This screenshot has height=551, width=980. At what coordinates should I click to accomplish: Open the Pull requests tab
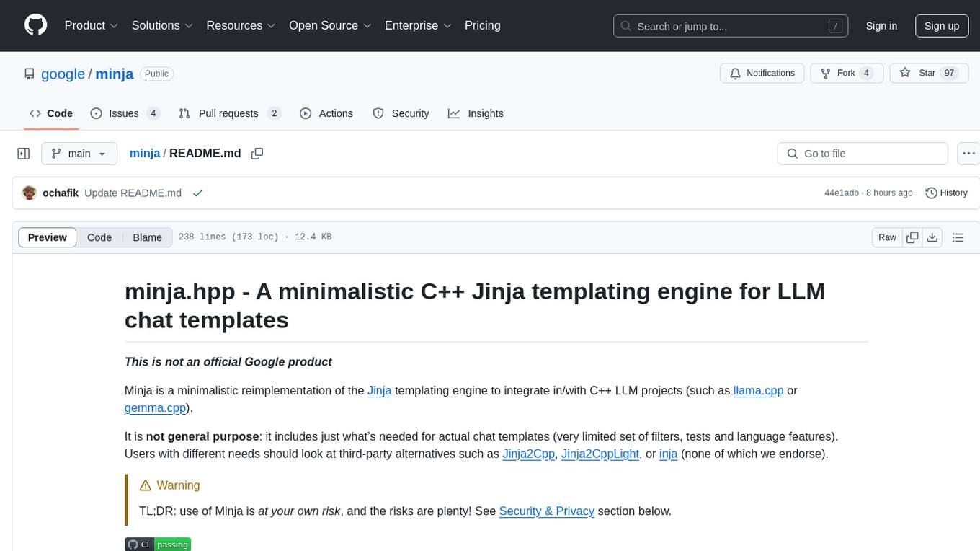(x=229, y=113)
